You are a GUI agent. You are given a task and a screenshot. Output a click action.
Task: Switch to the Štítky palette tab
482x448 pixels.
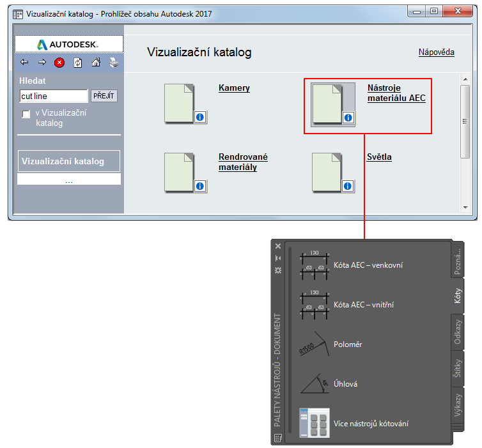coord(458,368)
